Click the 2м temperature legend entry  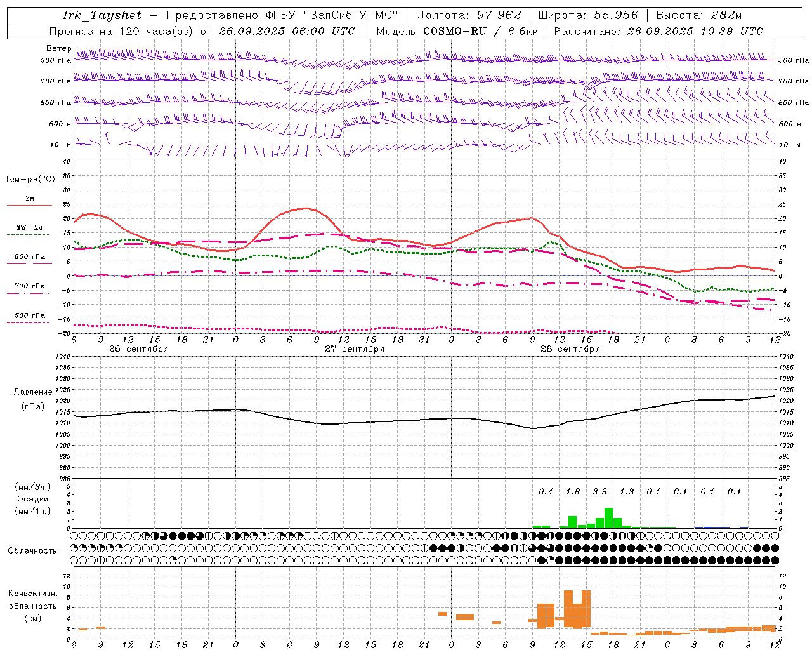(x=30, y=199)
